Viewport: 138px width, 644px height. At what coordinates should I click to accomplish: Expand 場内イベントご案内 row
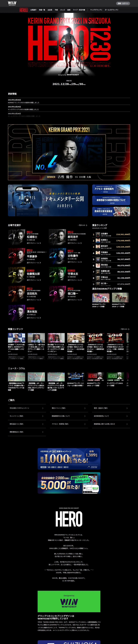coord(69,408)
